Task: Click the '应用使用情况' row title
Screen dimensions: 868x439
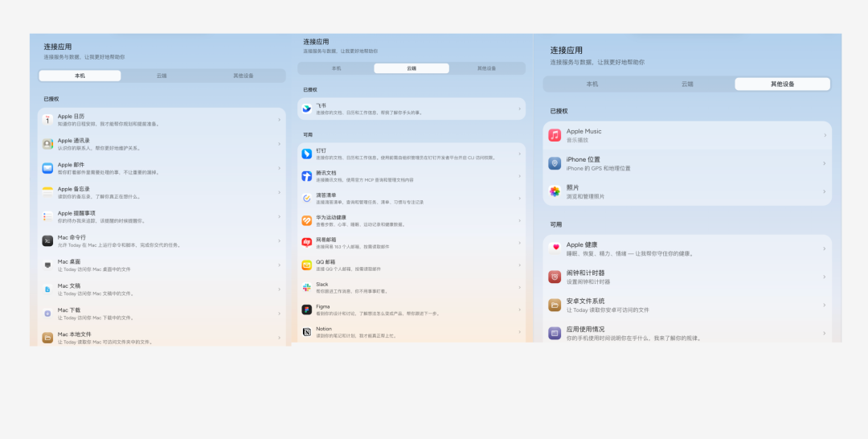Action: [x=585, y=330]
